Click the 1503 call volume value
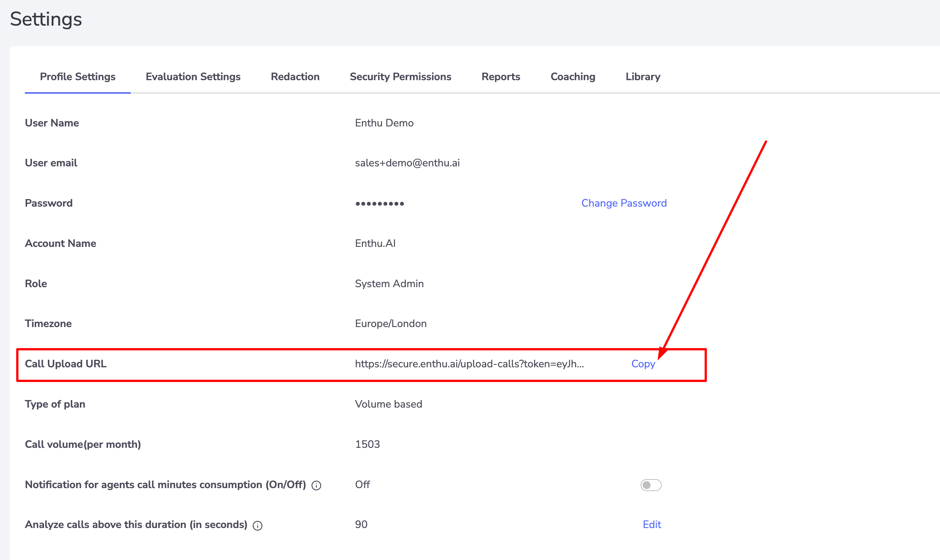 pos(367,444)
